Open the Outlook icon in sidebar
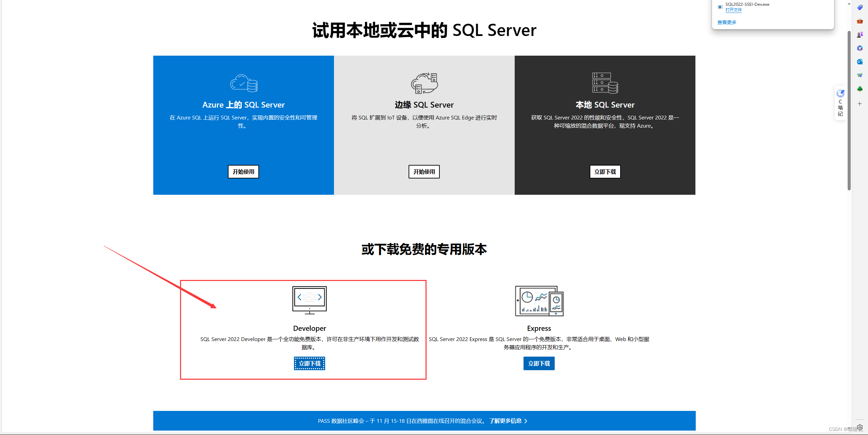 (x=860, y=62)
